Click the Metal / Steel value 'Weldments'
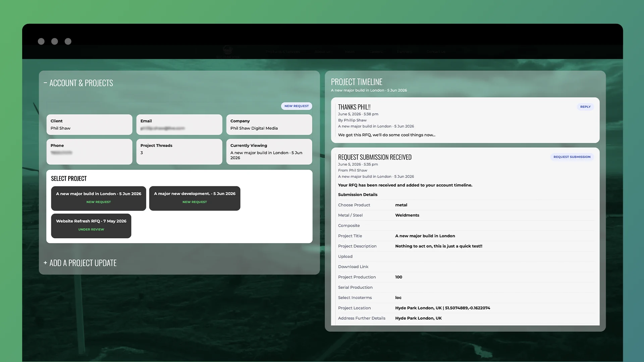644x362 pixels. pyautogui.click(x=407, y=216)
